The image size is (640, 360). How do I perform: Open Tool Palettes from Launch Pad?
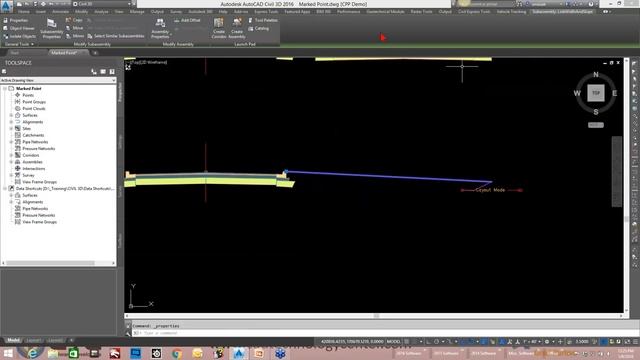click(263, 20)
